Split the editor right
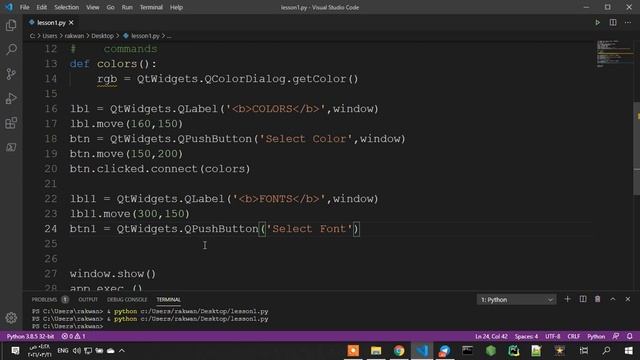 click(613, 22)
